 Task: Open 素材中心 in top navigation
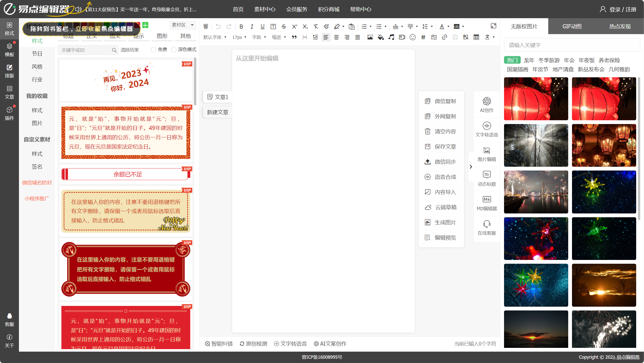pyautogui.click(x=265, y=9)
